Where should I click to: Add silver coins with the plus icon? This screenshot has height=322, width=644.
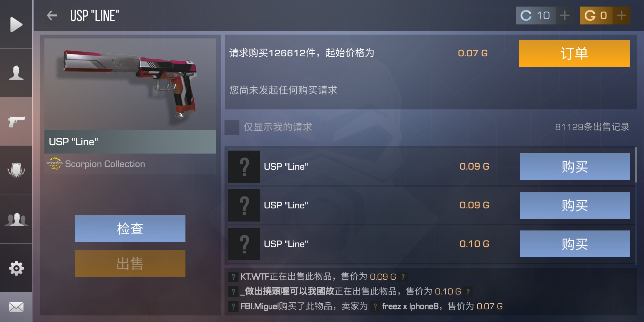(x=564, y=16)
